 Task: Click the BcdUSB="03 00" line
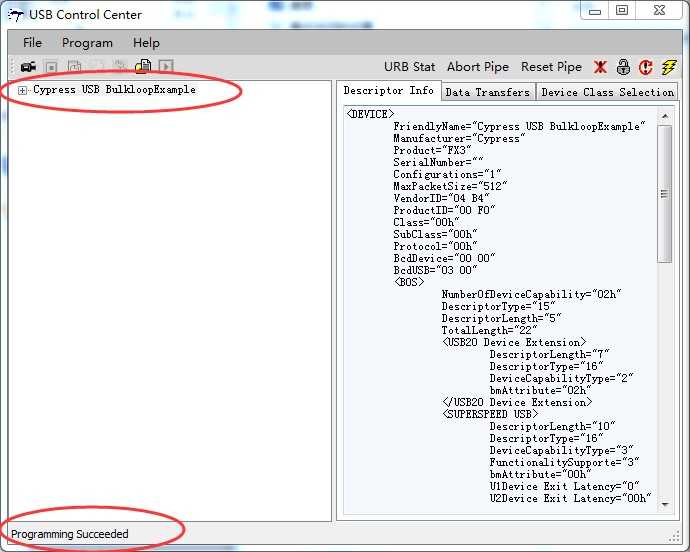click(x=435, y=270)
